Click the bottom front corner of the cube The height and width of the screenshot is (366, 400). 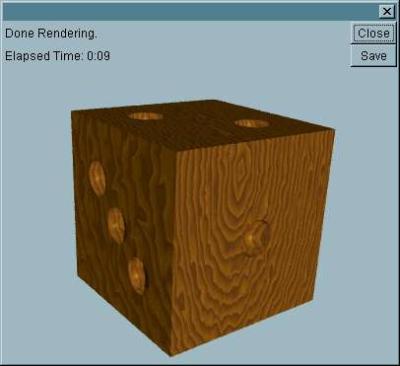click(171, 353)
